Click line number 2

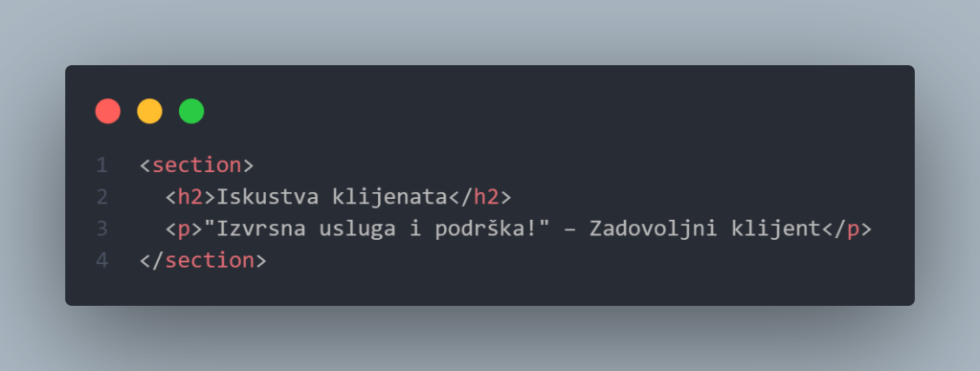point(101,197)
